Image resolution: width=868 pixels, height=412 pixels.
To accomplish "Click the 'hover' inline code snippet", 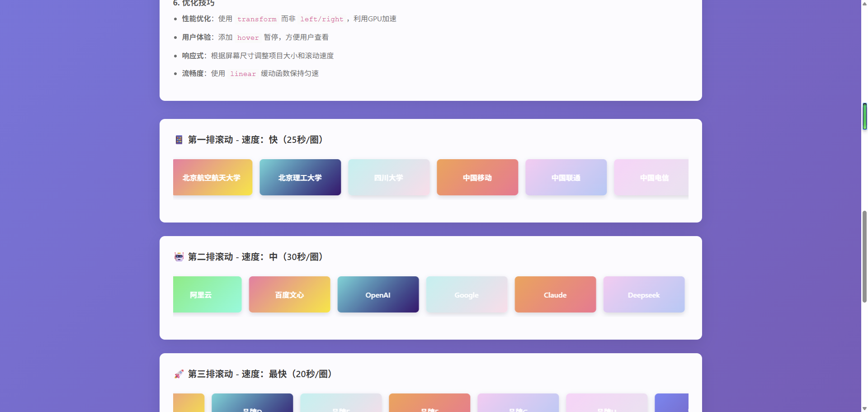I will (248, 38).
